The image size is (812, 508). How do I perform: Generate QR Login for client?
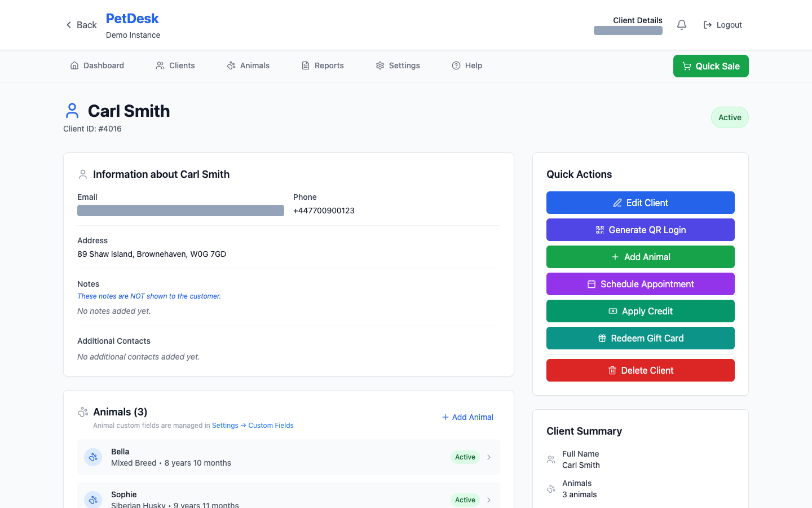641,230
